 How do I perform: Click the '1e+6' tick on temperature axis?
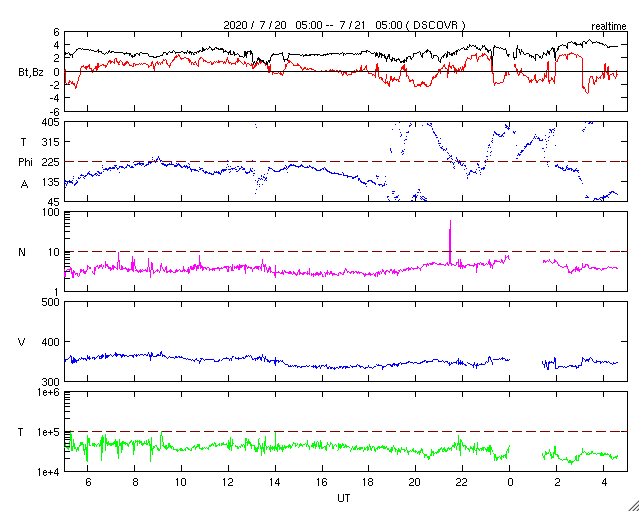(48, 392)
